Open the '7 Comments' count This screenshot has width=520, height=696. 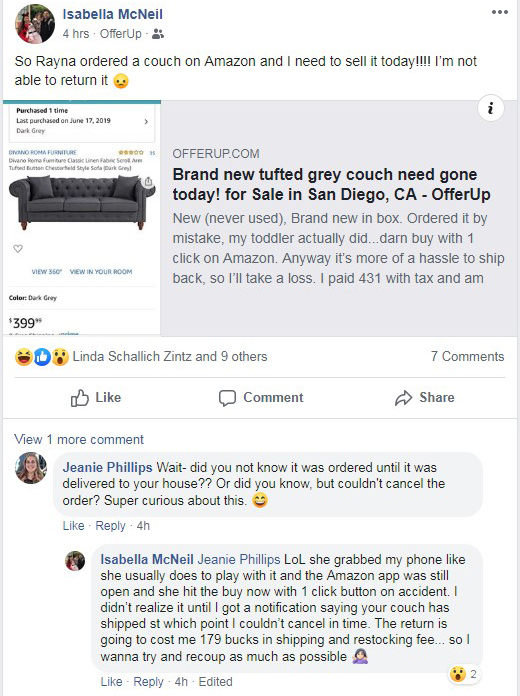click(467, 356)
